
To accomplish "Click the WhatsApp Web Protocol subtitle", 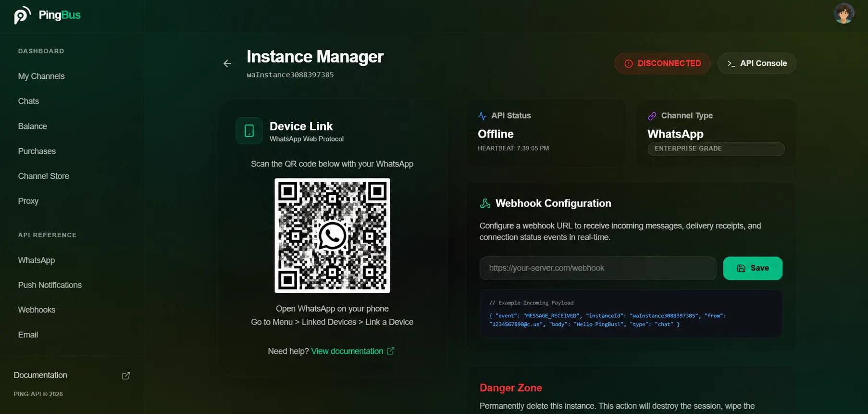I will pyautogui.click(x=307, y=139).
